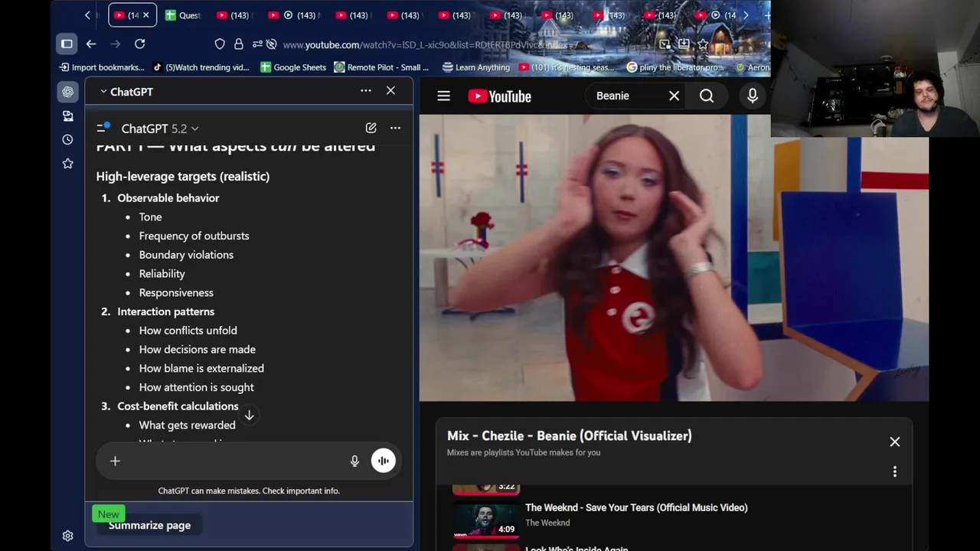980x551 pixels.
Task: Open Remote Pilot - Small bookmark
Action: (x=381, y=67)
